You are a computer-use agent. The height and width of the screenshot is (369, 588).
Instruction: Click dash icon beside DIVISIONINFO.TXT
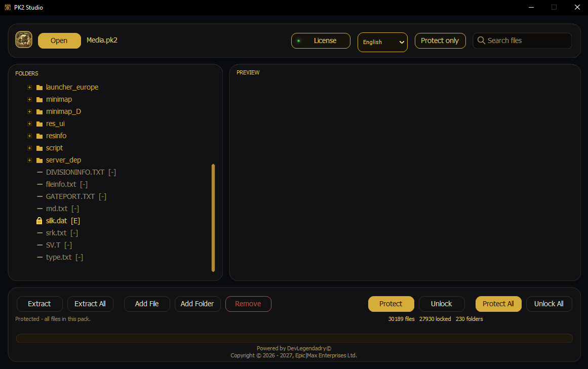pyautogui.click(x=40, y=172)
